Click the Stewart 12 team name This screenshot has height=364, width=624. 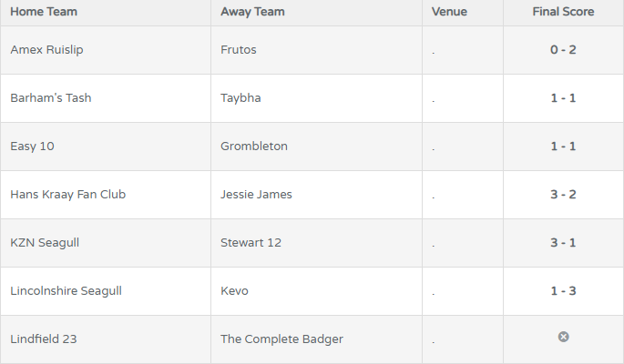(x=251, y=243)
